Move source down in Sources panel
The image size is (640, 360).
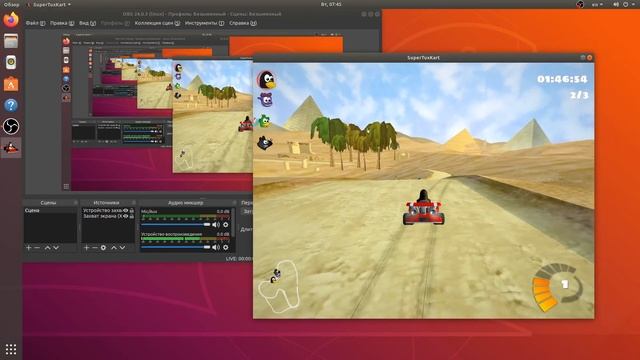click(122, 248)
